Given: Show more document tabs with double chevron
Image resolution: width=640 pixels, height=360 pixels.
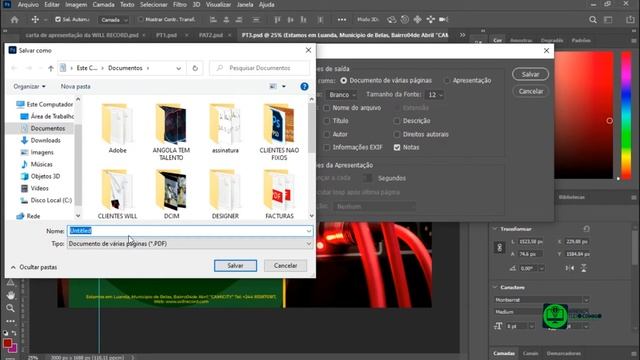Looking at the screenshot, I should pos(462,35).
